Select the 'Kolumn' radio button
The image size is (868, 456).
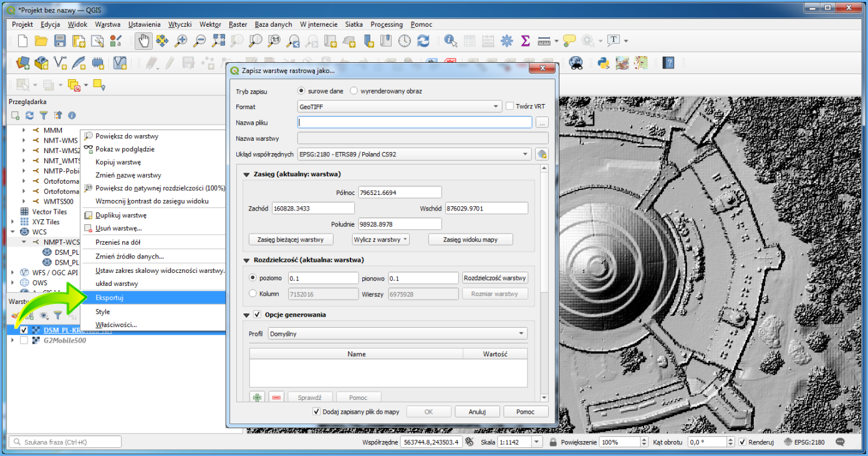pyautogui.click(x=253, y=293)
